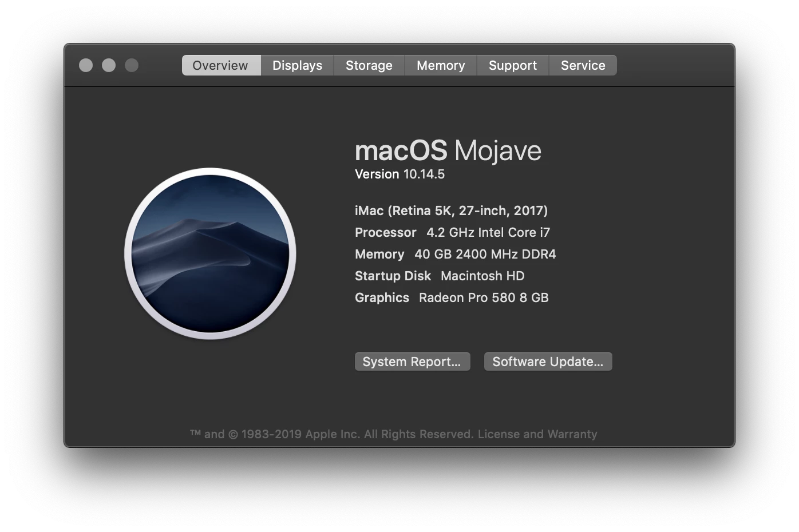Viewport: 799px width, 532px height.
Task: Click the Startup Disk label
Action: 393,276
